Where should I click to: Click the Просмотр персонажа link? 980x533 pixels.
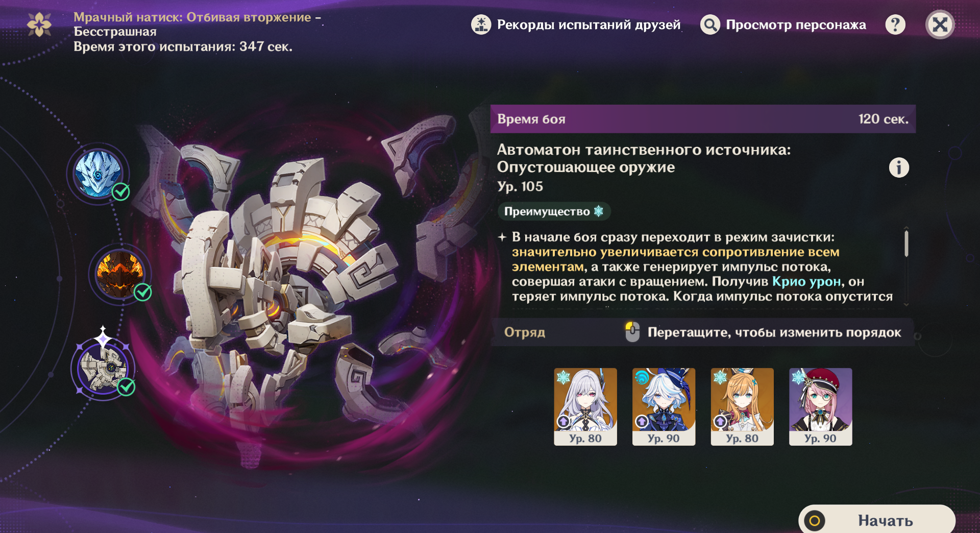click(796, 25)
